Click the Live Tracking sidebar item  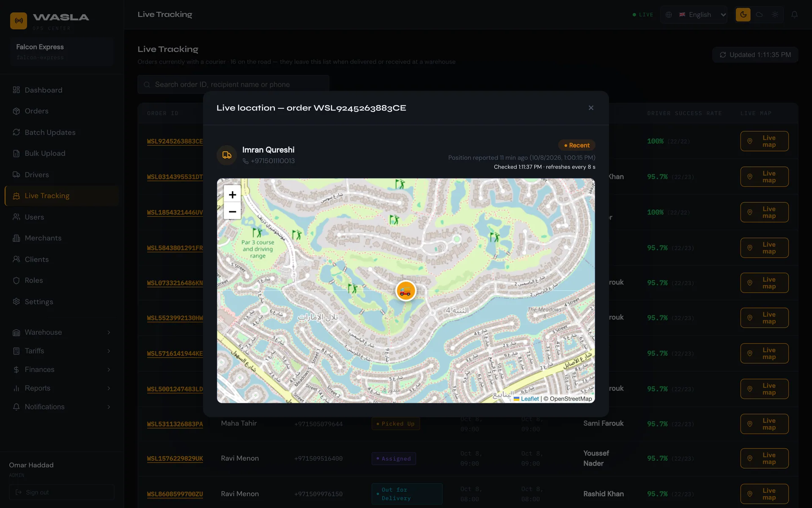coord(62,196)
